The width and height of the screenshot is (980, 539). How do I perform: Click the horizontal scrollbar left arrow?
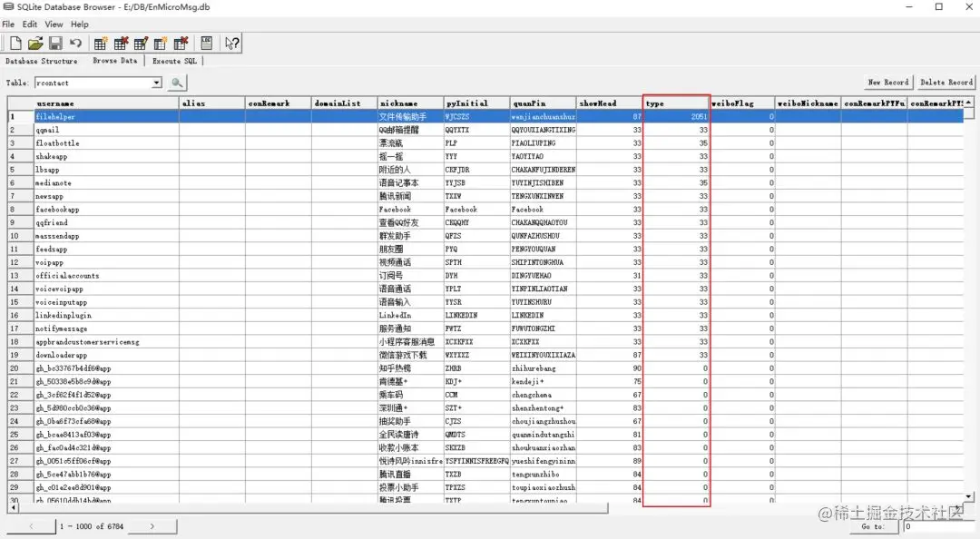[13, 508]
